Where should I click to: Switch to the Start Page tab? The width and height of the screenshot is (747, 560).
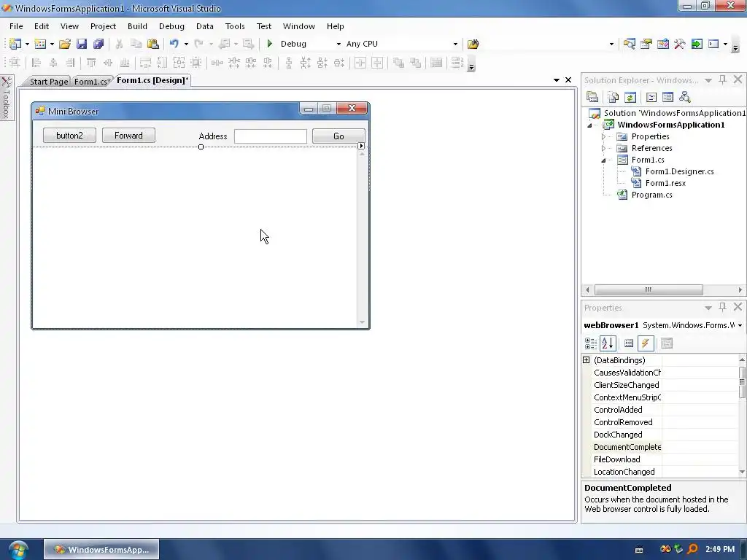pos(49,82)
